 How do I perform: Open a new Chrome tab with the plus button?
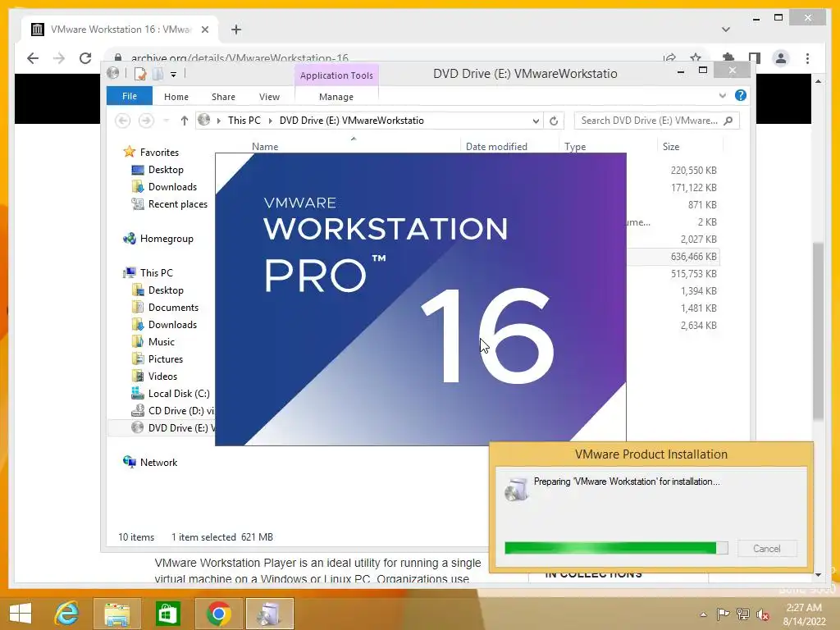pyautogui.click(x=236, y=30)
